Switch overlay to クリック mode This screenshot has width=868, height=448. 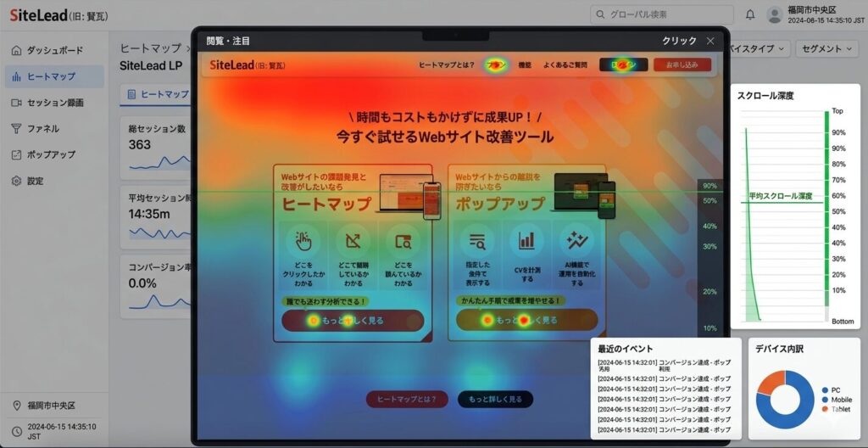click(679, 41)
